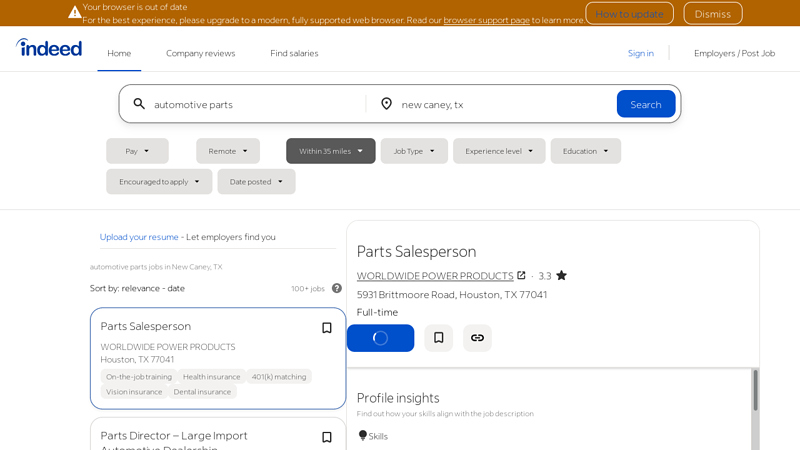Save Parts Salesperson job with bookmark icon in list
The width and height of the screenshot is (800, 450).
coord(326,328)
